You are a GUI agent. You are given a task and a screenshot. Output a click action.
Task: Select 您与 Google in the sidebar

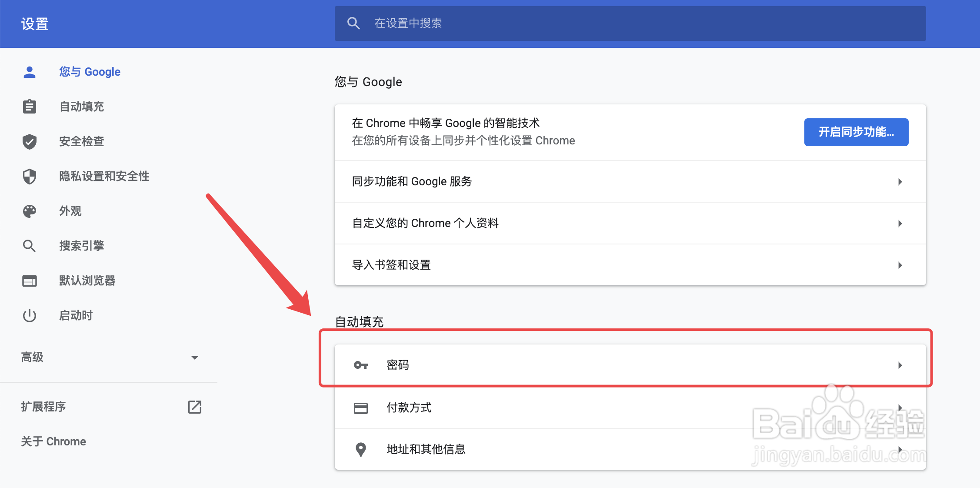(x=90, y=72)
